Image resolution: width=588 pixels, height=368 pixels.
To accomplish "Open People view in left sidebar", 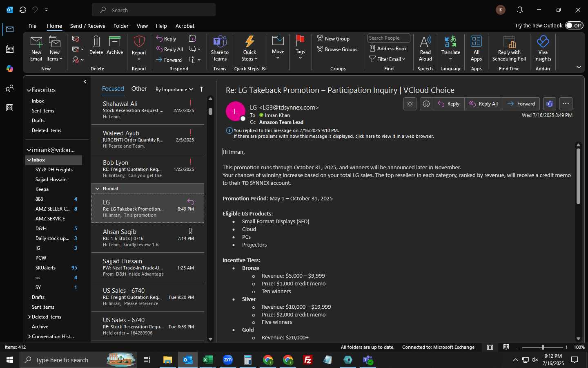I will click(x=10, y=88).
